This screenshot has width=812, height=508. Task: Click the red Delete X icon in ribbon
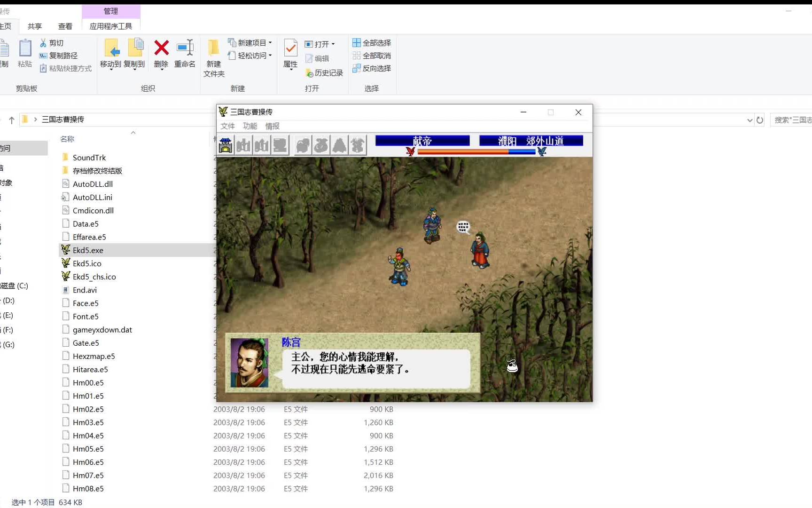tap(161, 48)
